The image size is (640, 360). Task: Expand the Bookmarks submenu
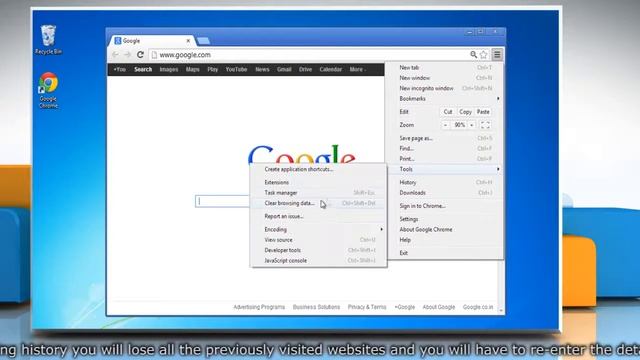click(445, 99)
